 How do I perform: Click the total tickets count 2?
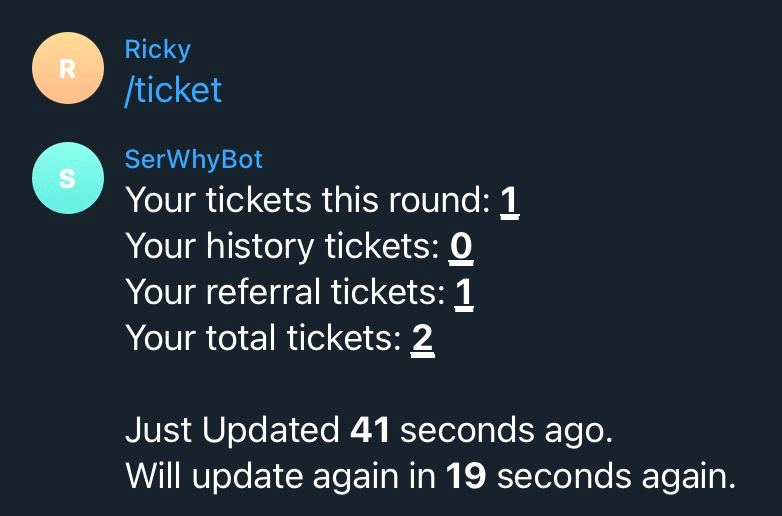422,339
